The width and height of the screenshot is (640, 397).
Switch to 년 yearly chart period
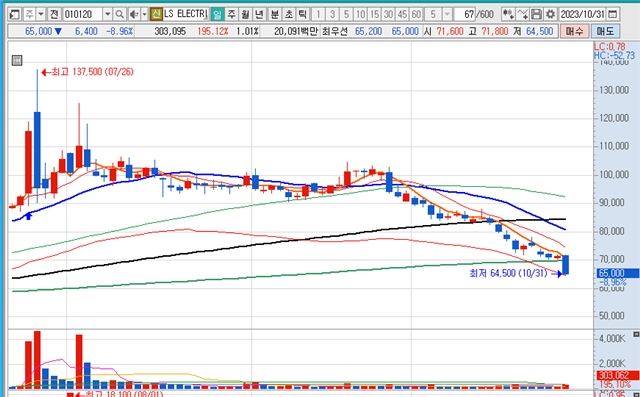(259, 15)
